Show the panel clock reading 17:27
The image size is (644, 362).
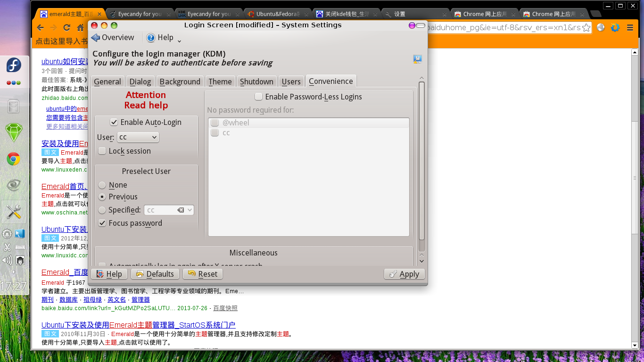(13, 286)
